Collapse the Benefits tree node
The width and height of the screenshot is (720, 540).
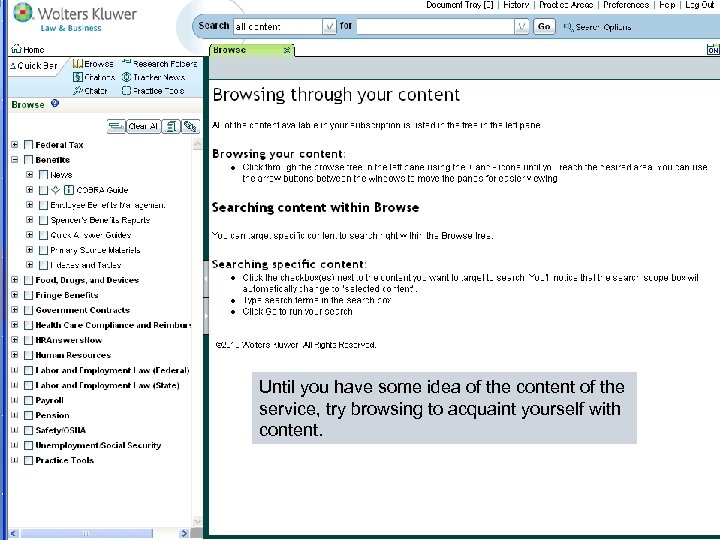click(x=15, y=160)
